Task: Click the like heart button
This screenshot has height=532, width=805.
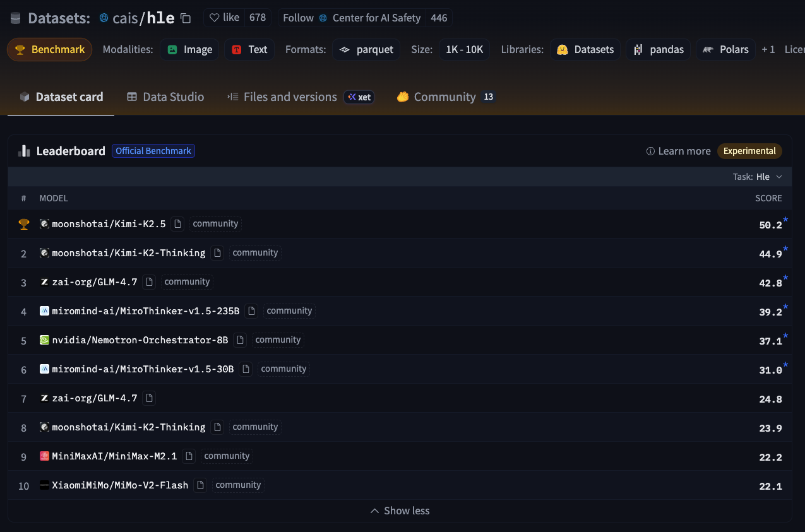Action: (224, 18)
